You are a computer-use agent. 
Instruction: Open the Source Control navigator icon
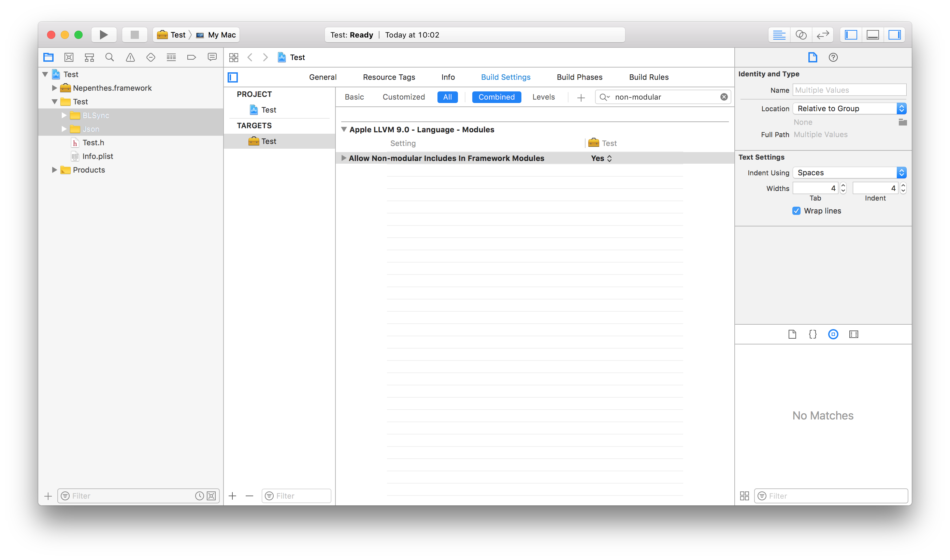click(x=69, y=57)
